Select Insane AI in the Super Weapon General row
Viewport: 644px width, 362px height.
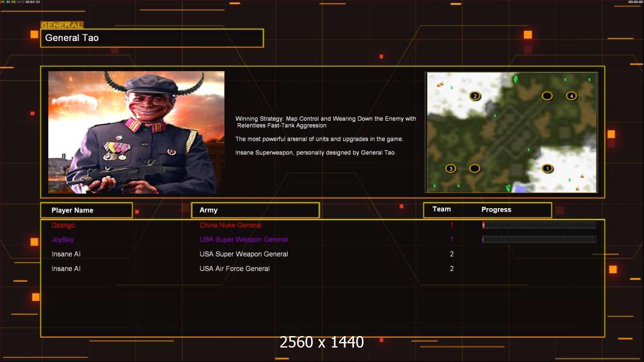(x=66, y=254)
